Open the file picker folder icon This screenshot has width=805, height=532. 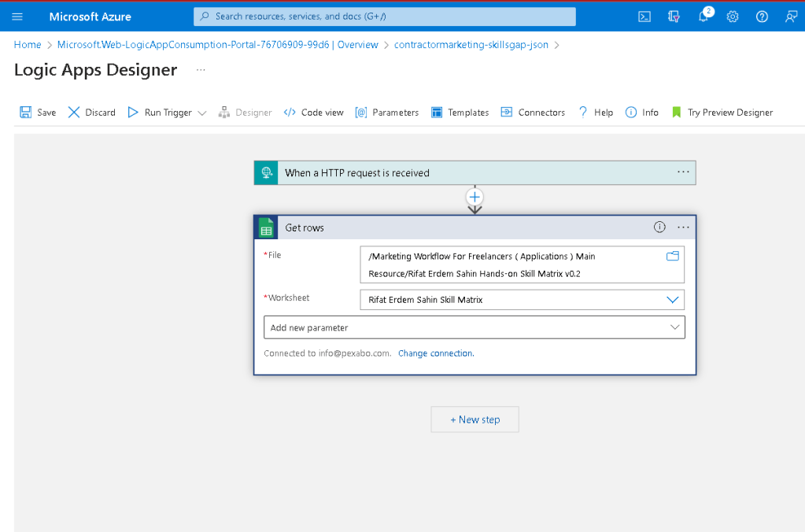click(673, 256)
